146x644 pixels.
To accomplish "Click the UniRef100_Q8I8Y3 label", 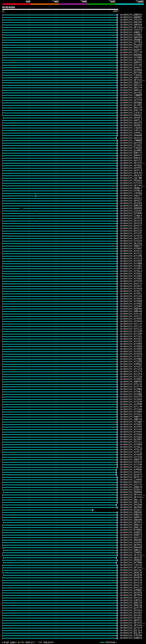I will 131,522.
